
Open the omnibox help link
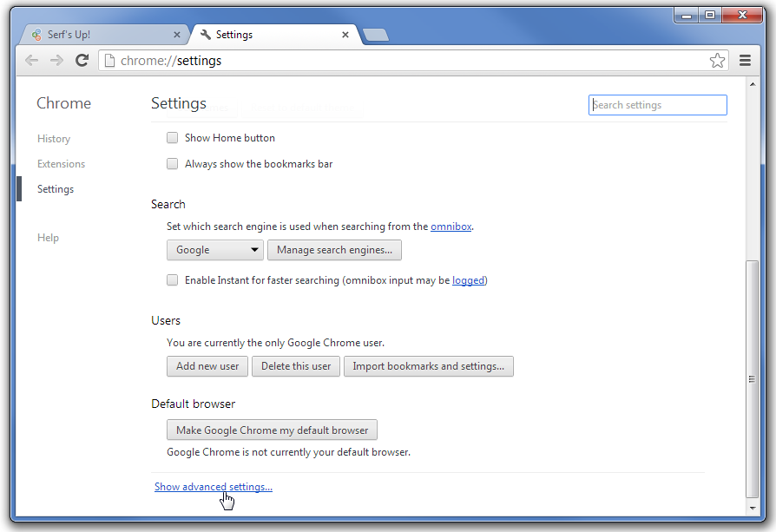450,227
